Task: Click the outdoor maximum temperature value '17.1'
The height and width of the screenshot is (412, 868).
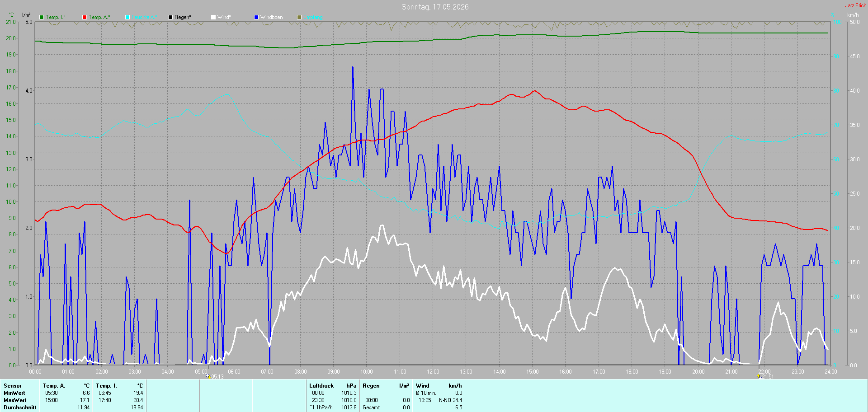Action: [85, 400]
